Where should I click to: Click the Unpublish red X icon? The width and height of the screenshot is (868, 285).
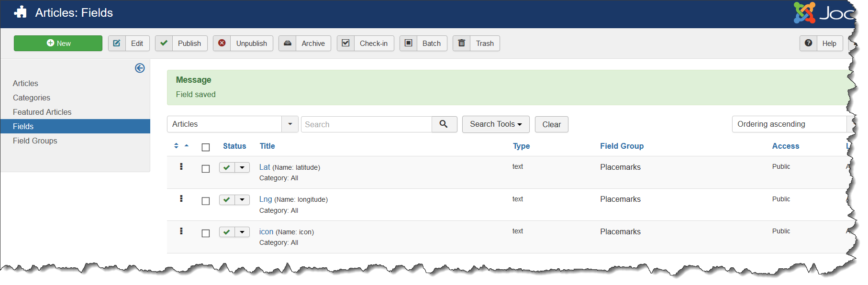pyautogui.click(x=222, y=44)
